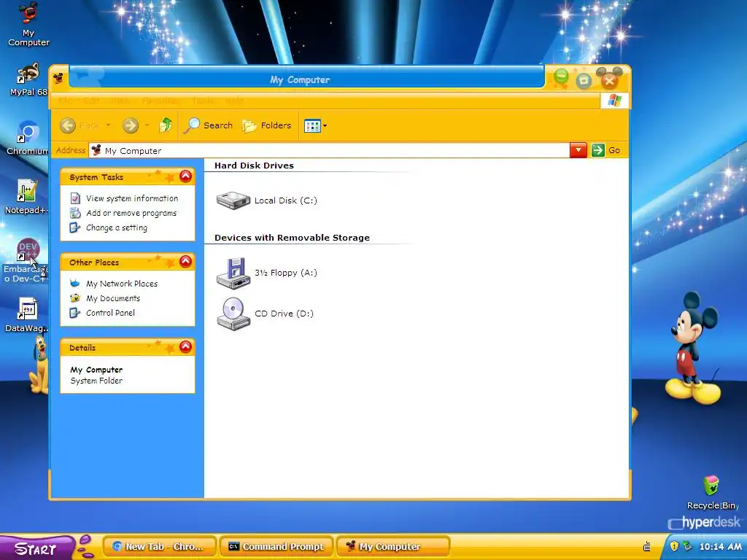The height and width of the screenshot is (560, 747).
Task: Select the Recycle Bin desktop icon
Action: click(x=711, y=492)
